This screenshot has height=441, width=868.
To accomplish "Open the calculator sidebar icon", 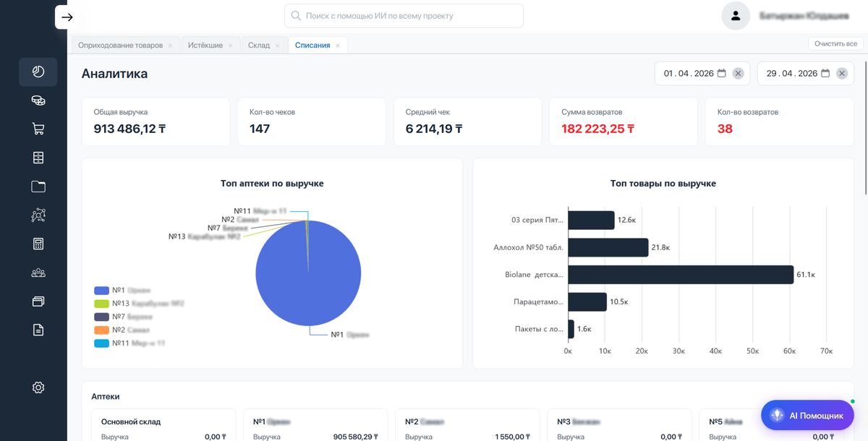I will tap(38, 244).
